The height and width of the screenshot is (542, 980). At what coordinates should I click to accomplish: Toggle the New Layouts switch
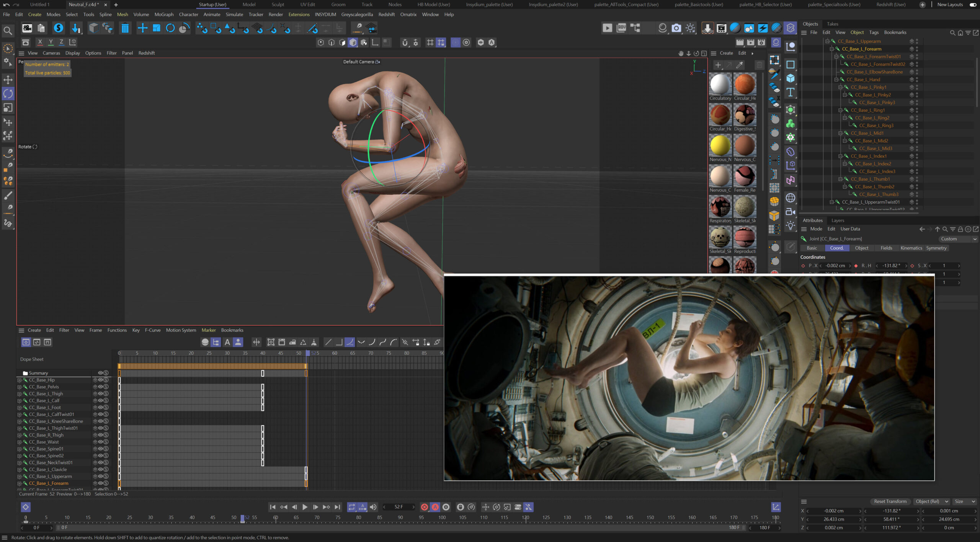[973, 5]
